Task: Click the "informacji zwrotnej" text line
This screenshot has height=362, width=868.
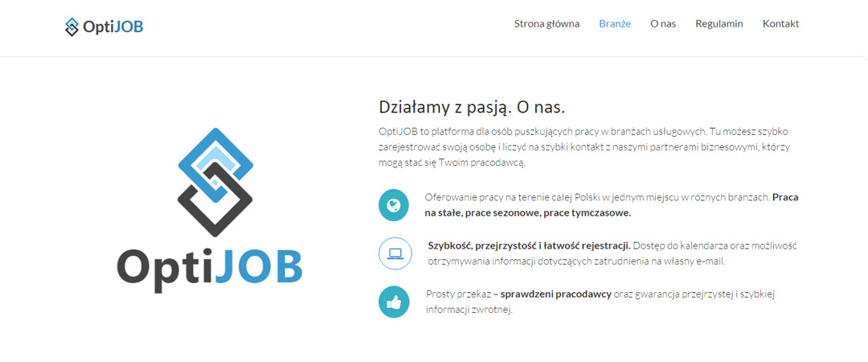Action: [x=469, y=310]
